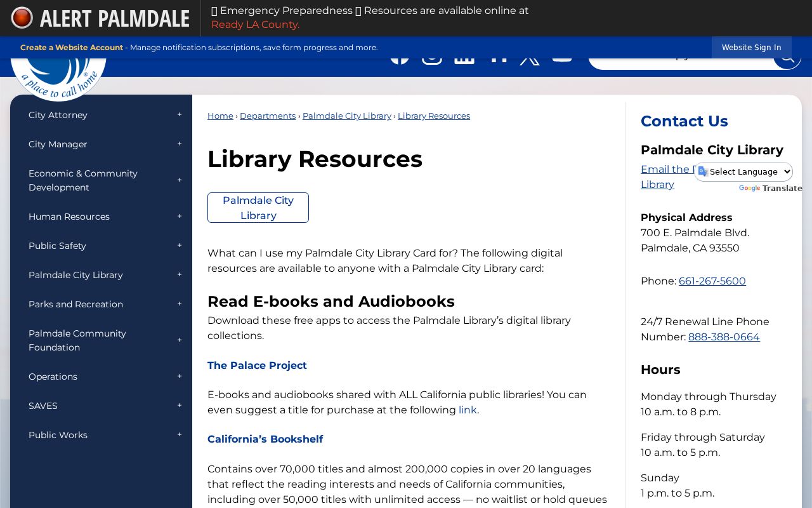Click the 'Monday through Thursday' hours text
Viewport: 812px width, 508px height.
[709, 397]
